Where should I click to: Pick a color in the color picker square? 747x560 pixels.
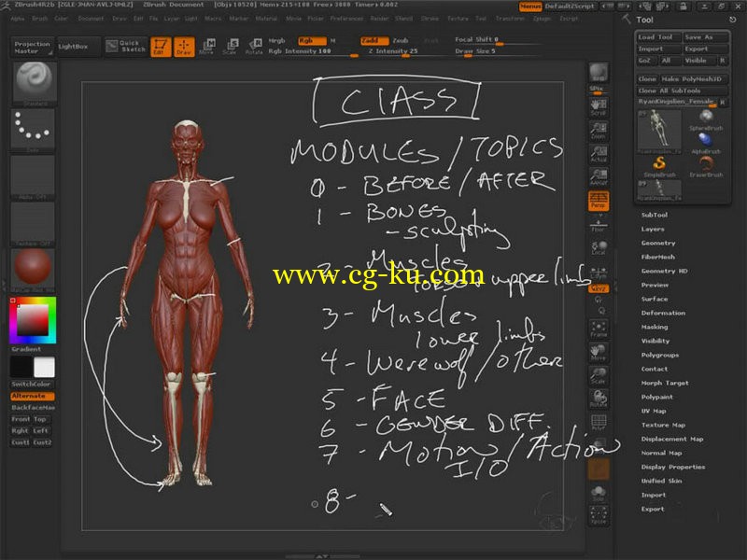coord(33,320)
